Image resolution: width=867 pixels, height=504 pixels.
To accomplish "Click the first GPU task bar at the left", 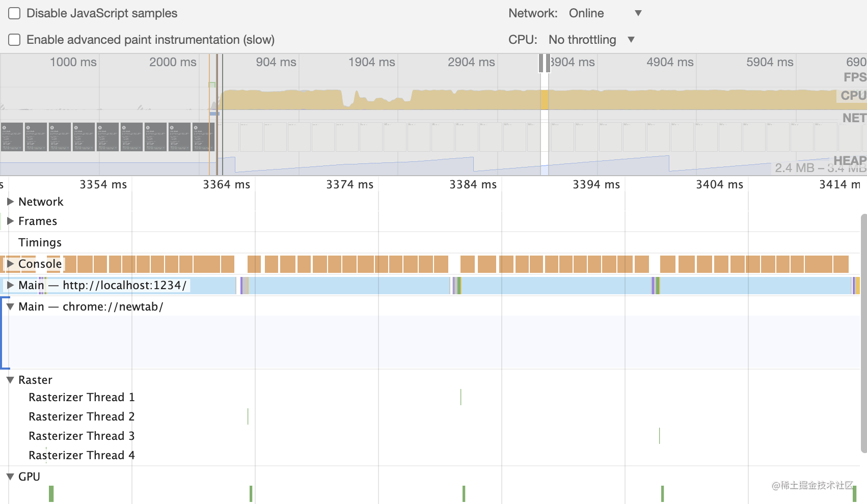I will (x=51, y=494).
